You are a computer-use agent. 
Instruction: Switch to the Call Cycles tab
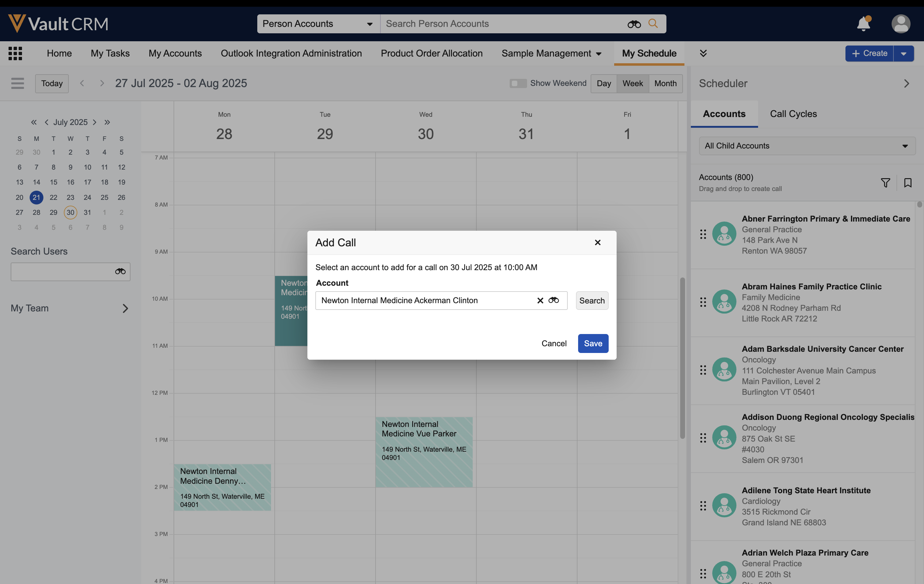pyautogui.click(x=793, y=114)
